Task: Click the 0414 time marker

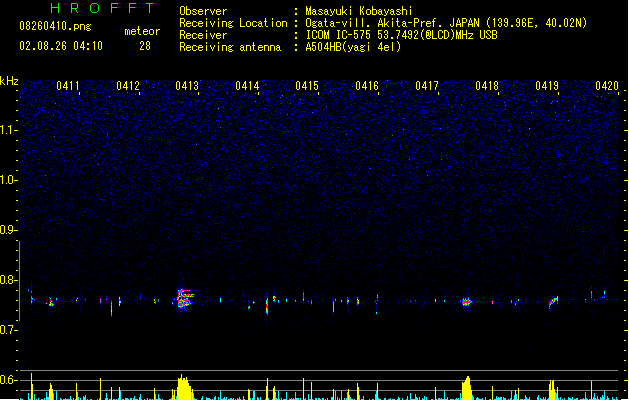Action: [247, 86]
